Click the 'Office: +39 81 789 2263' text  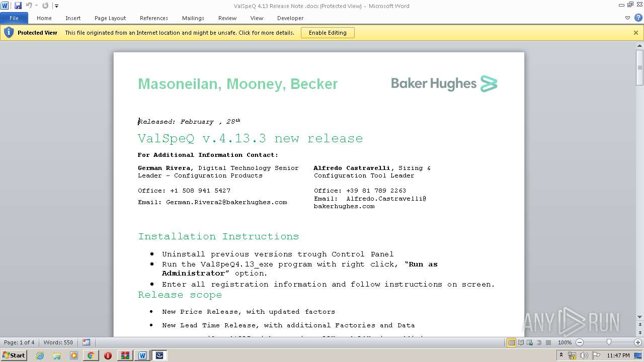(x=360, y=191)
